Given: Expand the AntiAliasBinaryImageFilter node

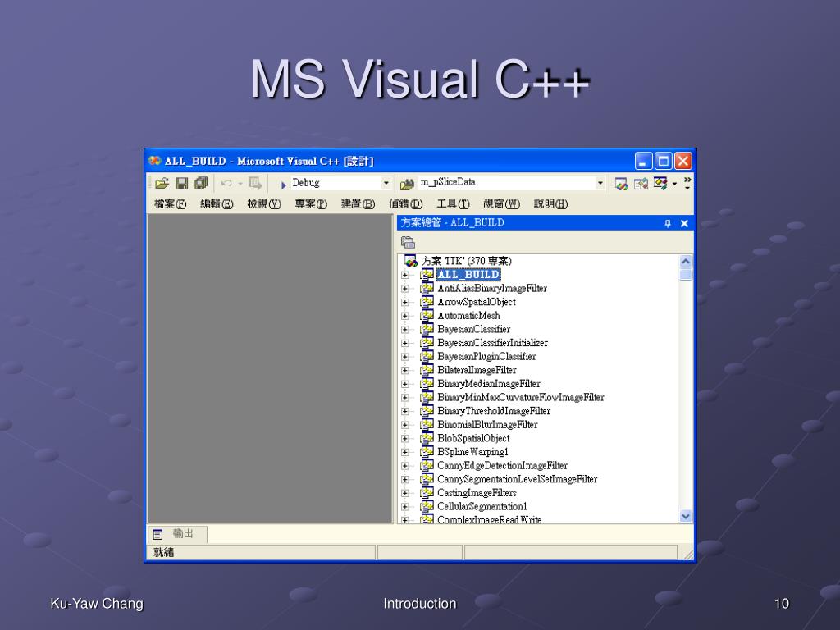Looking at the screenshot, I should point(405,289).
